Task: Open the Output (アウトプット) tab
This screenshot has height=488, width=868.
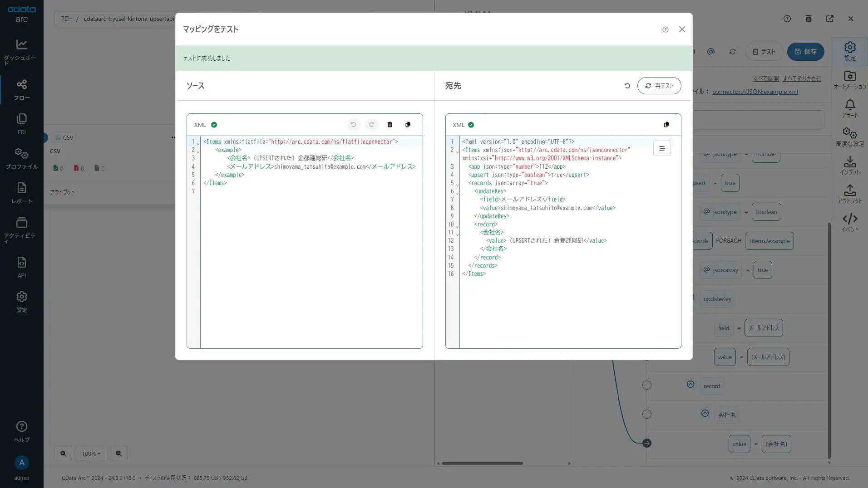Action: (850, 194)
